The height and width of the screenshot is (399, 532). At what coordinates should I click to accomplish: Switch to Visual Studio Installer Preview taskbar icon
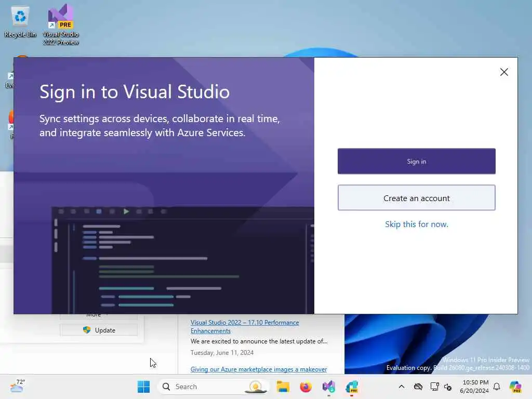[352, 387]
